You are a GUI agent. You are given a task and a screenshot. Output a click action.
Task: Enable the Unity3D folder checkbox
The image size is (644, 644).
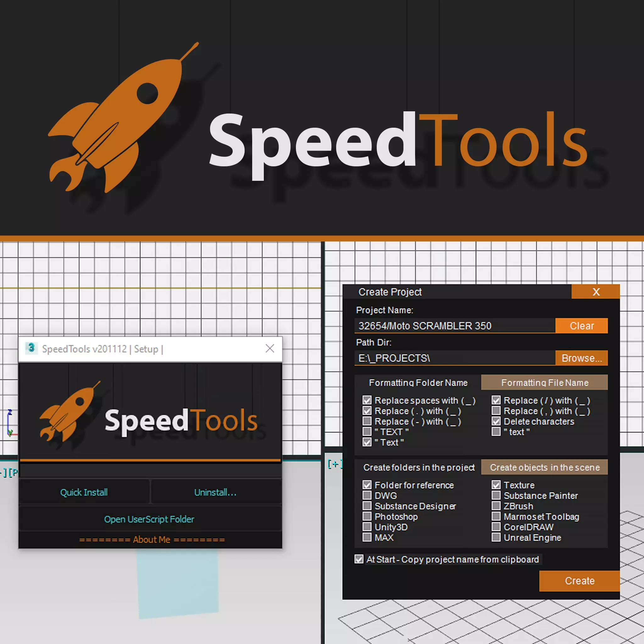[367, 527]
